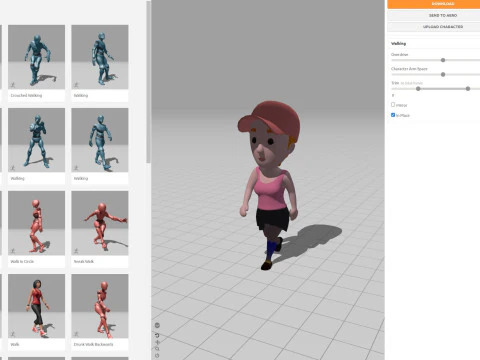Click the Walking title in settings panel
This screenshot has width=480, height=360.
pyautogui.click(x=398, y=44)
